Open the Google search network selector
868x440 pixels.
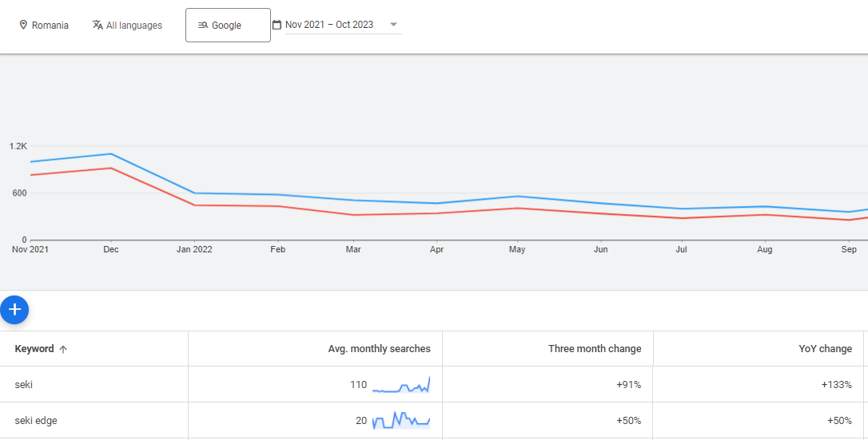[x=227, y=26]
